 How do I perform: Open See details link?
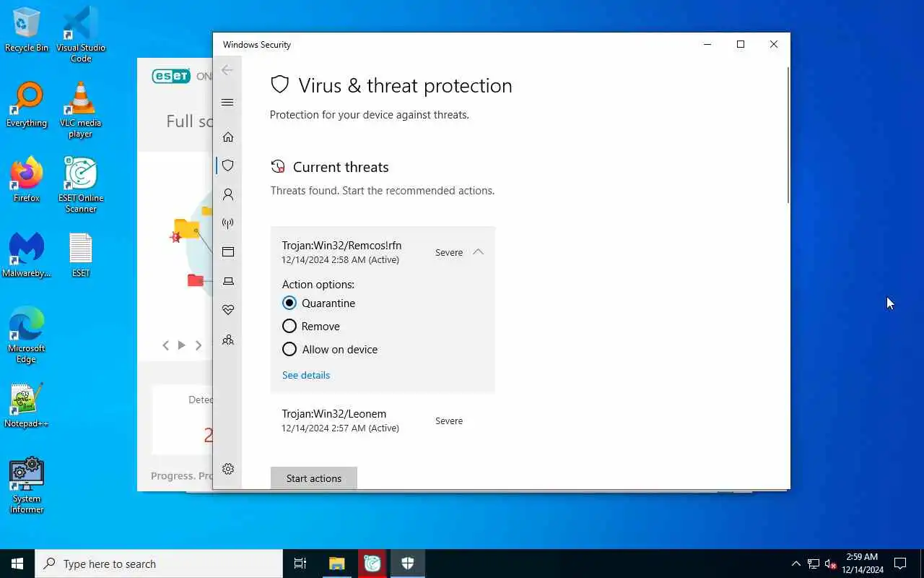(306, 375)
